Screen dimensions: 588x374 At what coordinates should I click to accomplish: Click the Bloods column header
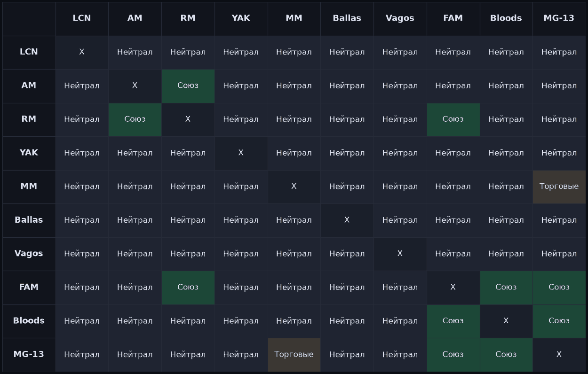(506, 18)
